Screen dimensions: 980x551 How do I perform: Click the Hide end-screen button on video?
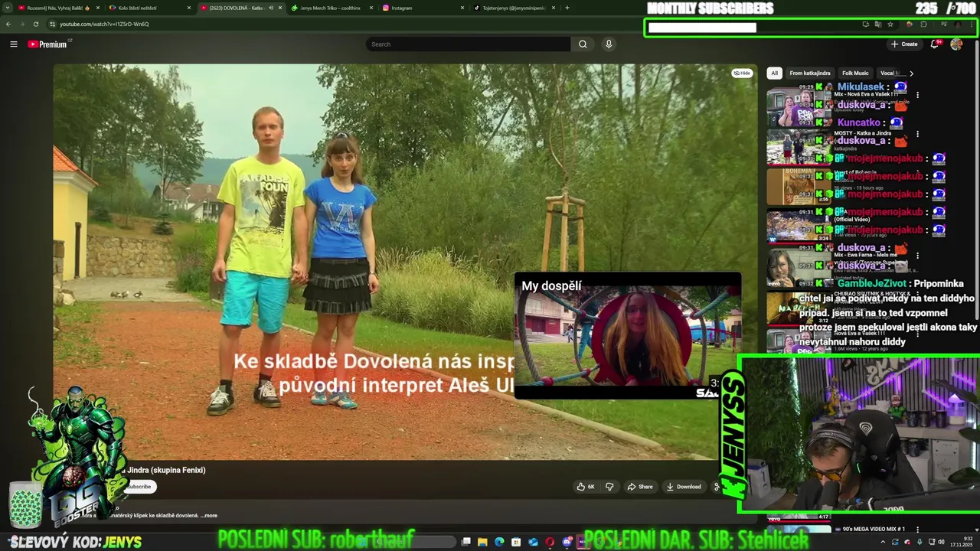742,73
